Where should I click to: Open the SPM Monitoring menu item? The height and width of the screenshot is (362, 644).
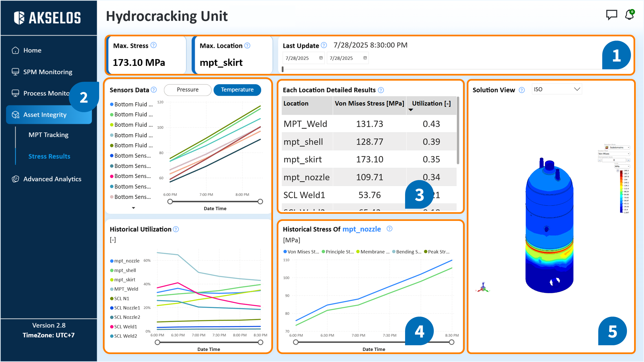47,72
